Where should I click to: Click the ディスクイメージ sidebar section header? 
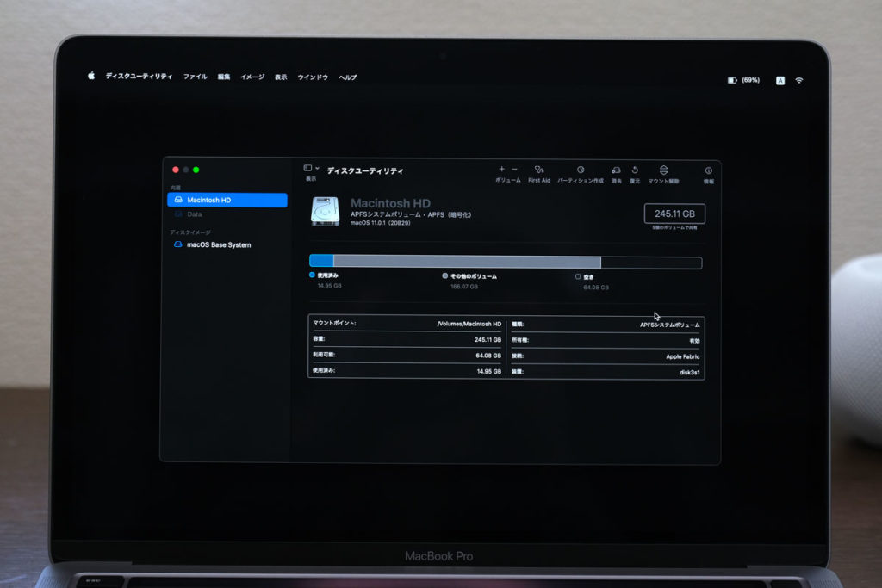(190, 232)
